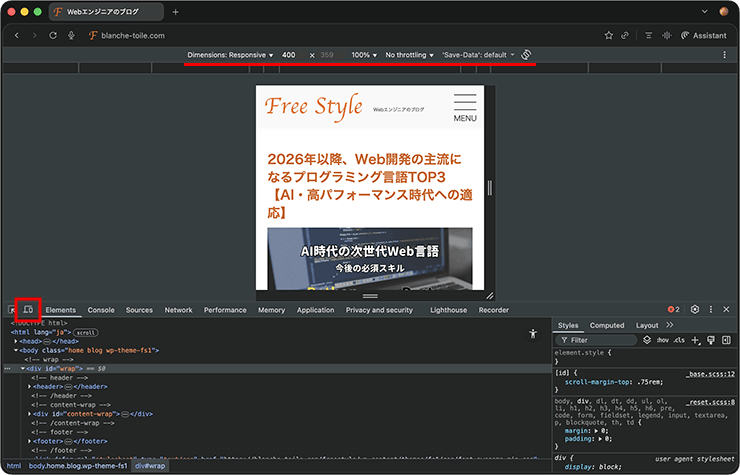740x475 pixels.
Task: Click the 2026年以降 article title link
Action: click(x=370, y=186)
